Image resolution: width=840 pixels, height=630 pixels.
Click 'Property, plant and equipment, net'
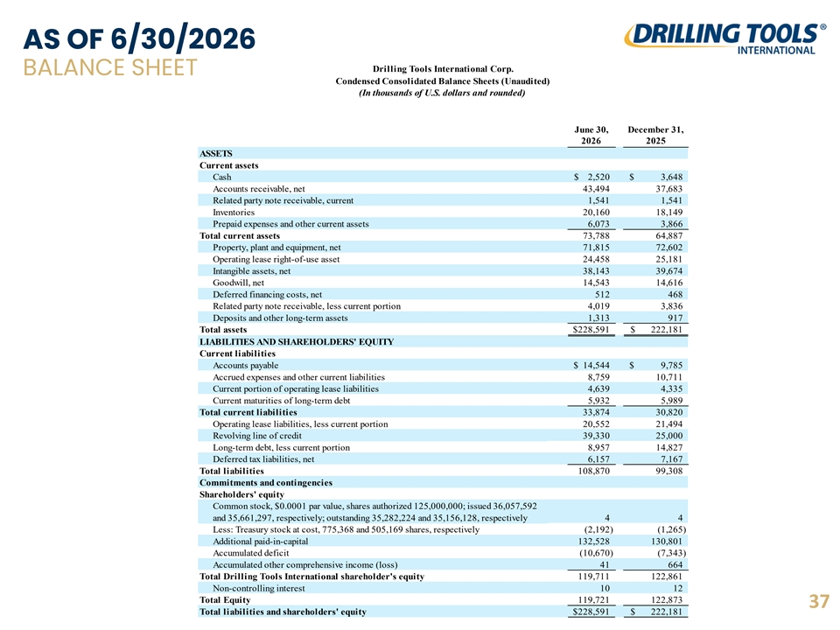coord(276,248)
